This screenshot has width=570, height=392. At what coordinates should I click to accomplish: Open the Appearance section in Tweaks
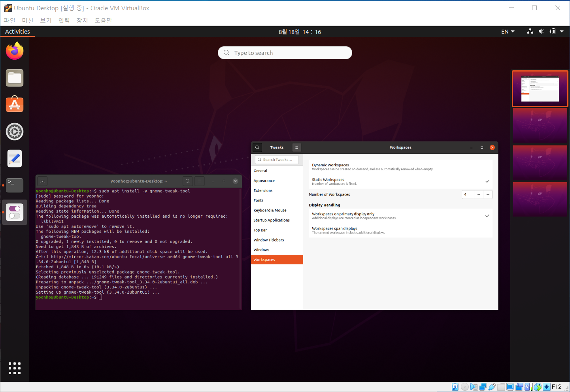point(277,181)
